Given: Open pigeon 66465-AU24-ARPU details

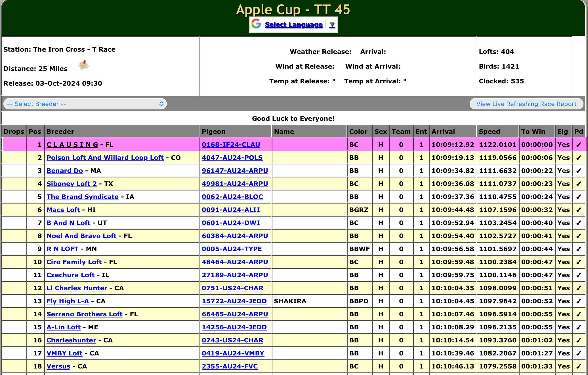Looking at the screenshot, I should click(x=235, y=314).
